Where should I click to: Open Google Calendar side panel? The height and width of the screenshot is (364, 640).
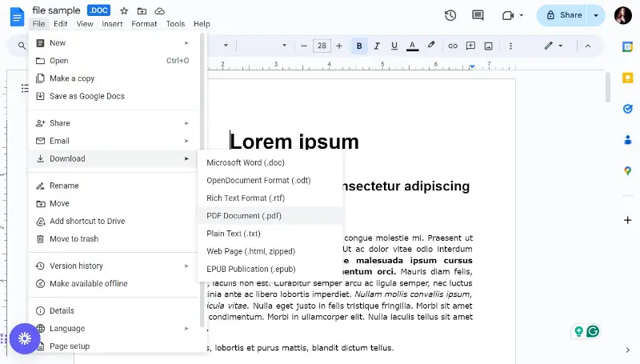[x=627, y=47]
